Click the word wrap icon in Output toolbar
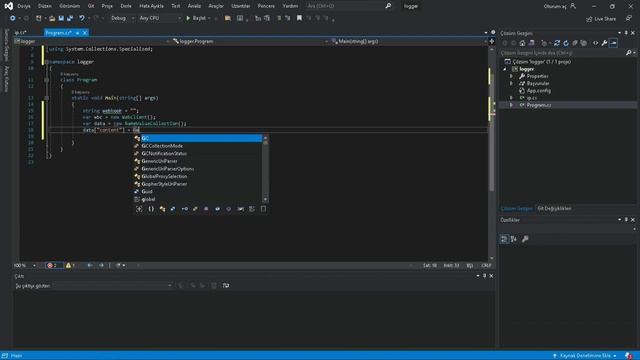 click(x=226, y=286)
